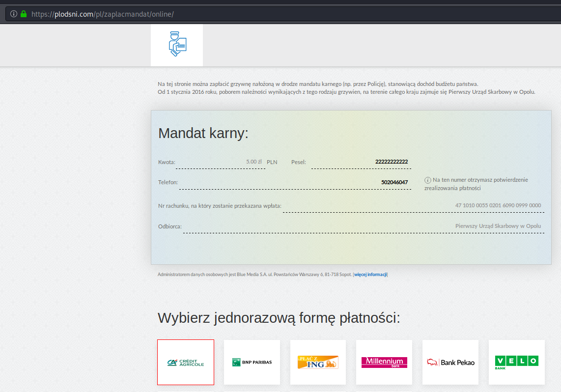Click the intro sentence 'Na tej stronie można zapłacić'

[x=318, y=84]
